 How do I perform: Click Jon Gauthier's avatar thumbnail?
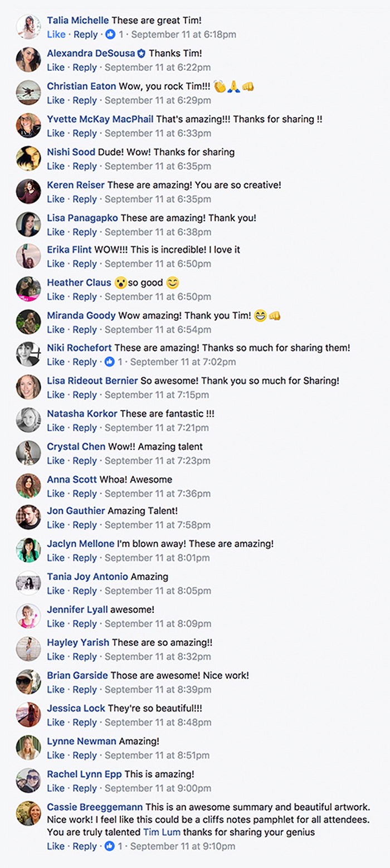[x=28, y=517]
